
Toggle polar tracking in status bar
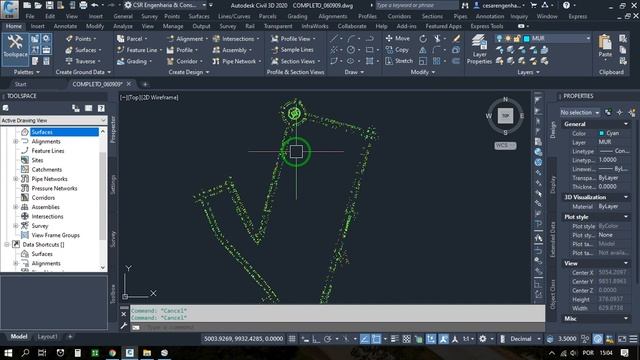coord(328,339)
